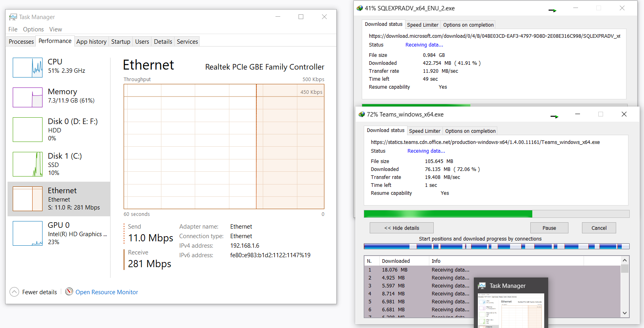The height and width of the screenshot is (328, 644).
Task: Click the 105.645 MB file size value
Action: (439, 161)
